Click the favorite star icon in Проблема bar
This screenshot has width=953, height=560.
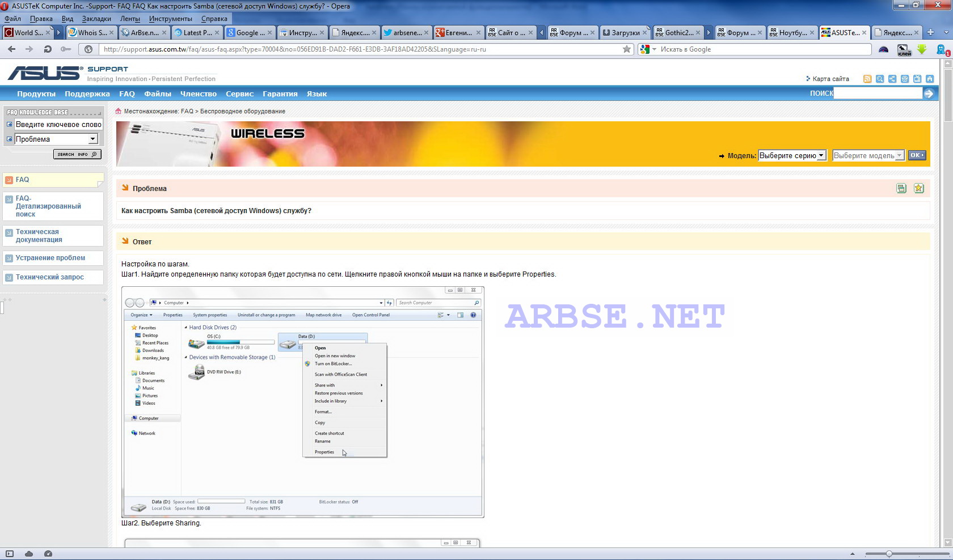click(x=919, y=188)
